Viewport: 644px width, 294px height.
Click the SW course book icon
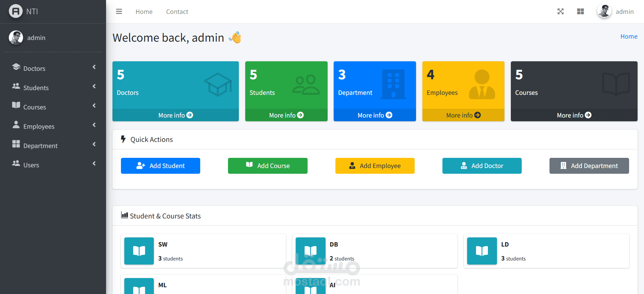tap(139, 251)
